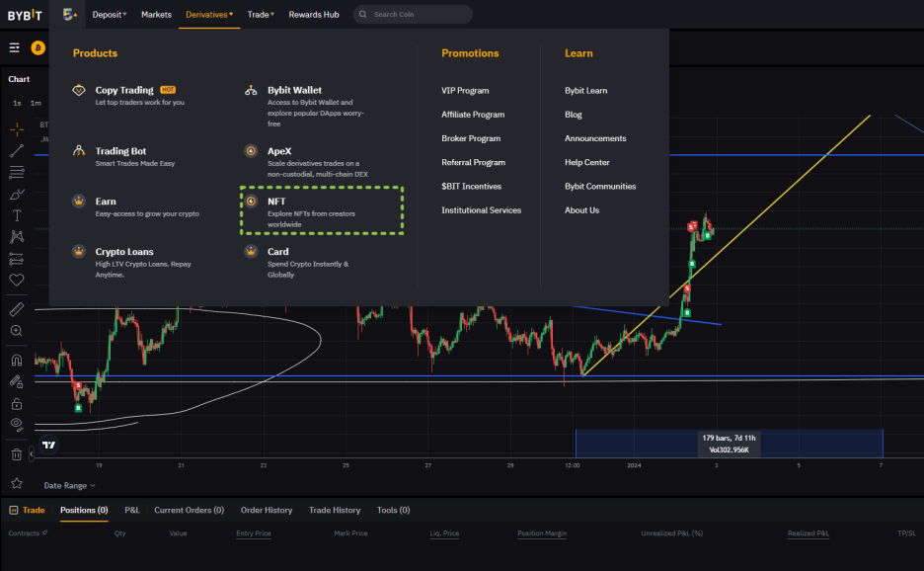
Task: Switch to Positions (0) tab
Action: coord(84,510)
